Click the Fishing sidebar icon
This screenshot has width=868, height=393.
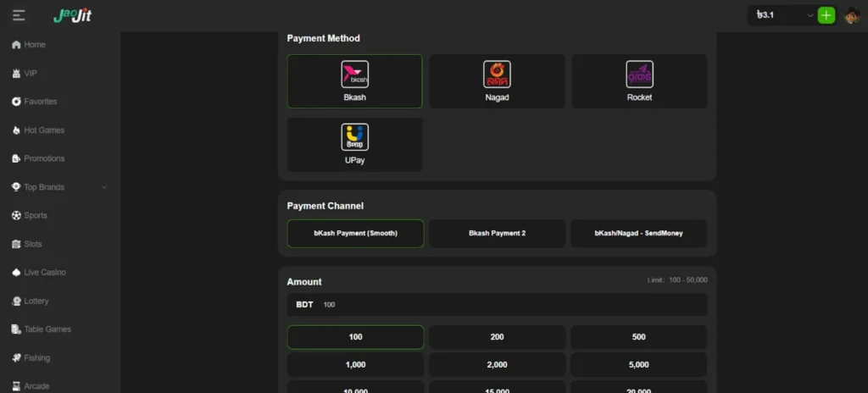click(x=16, y=358)
